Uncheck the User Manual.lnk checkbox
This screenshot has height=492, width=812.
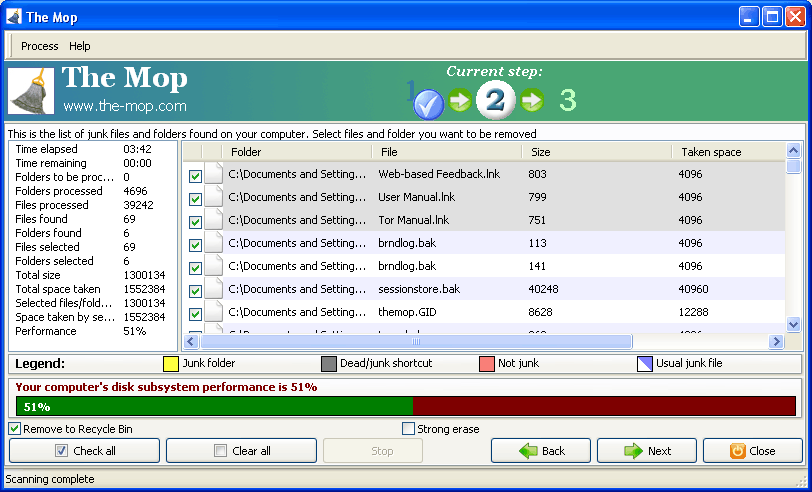coord(195,199)
